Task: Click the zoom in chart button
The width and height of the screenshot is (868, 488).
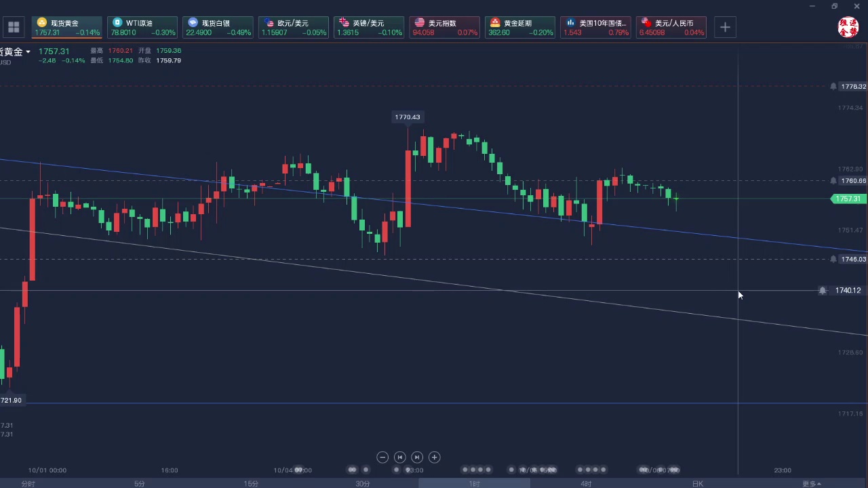Action: pyautogui.click(x=435, y=457)
